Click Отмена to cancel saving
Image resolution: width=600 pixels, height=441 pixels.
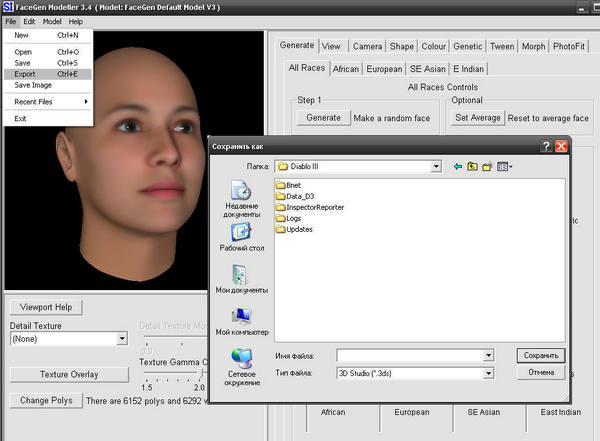tap(540, 372)
